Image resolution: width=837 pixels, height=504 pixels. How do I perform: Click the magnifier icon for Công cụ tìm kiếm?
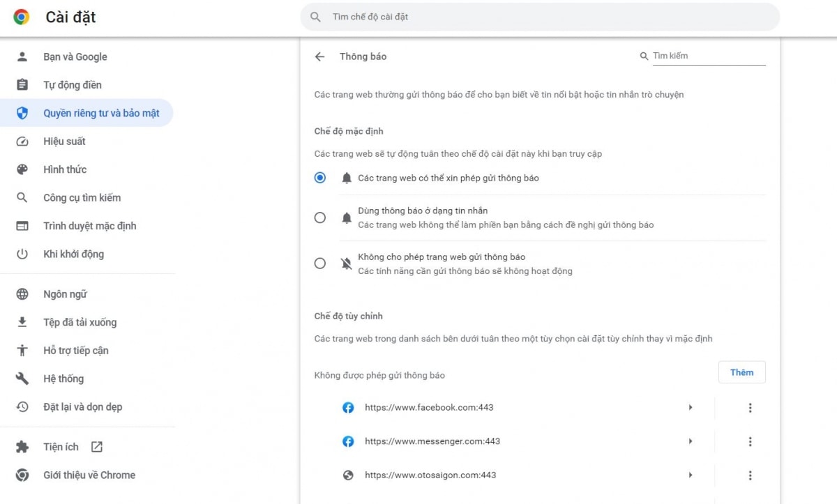point(22,198)
